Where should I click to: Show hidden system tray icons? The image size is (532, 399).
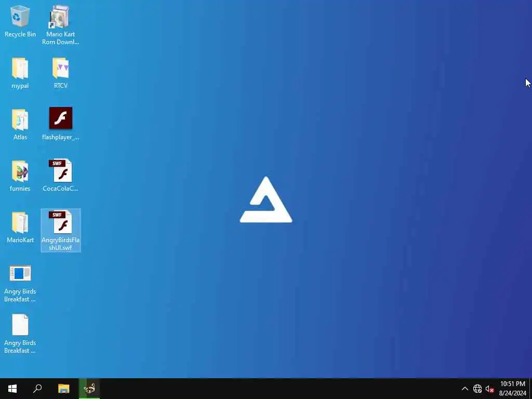click(465, 389)
